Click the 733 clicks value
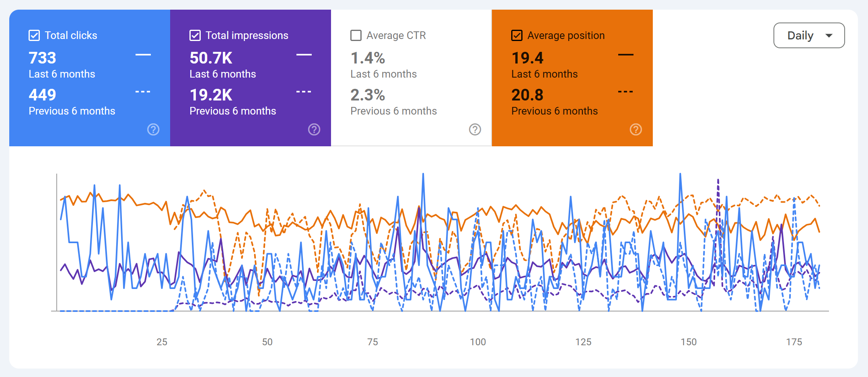 [42, 58]
